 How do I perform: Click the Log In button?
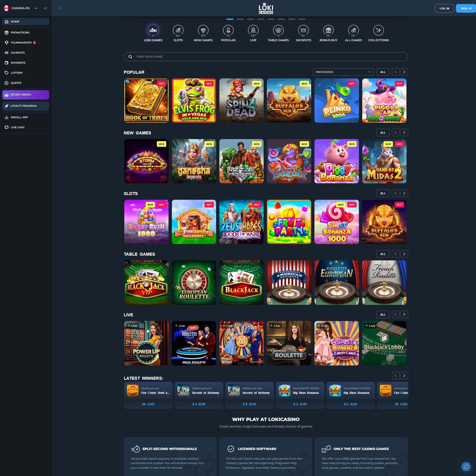pyautogui.click(x=444, y=8)
